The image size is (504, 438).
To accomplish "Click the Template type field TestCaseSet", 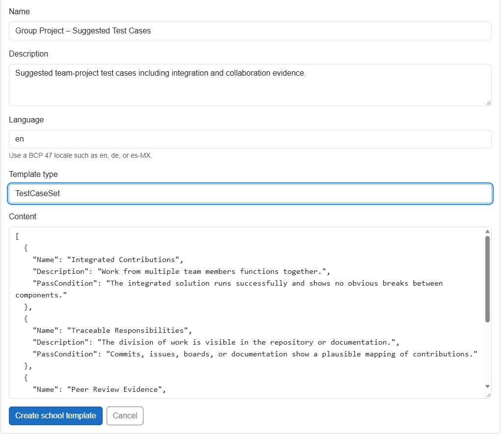I will click(250, 193).
